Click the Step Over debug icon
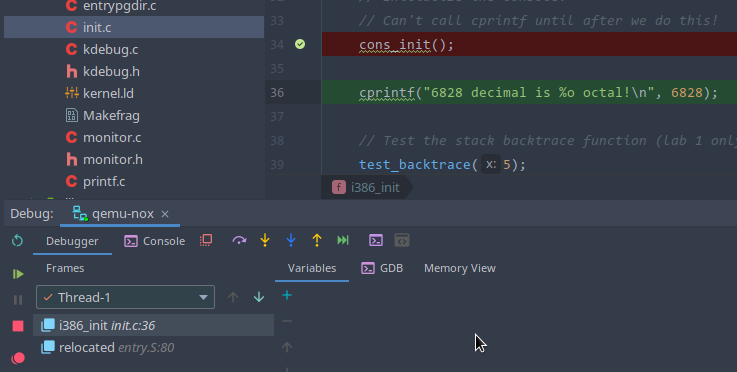The image size is (737, 372). pos(239,240)
